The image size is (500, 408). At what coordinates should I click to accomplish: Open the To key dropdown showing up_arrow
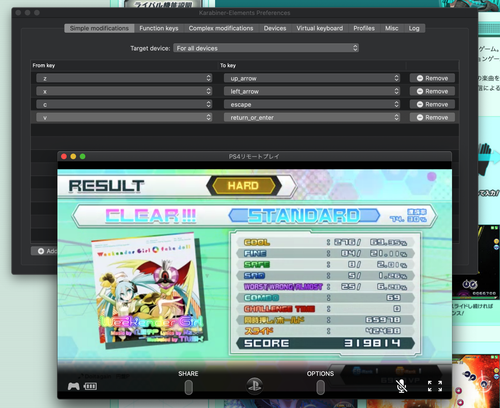click(312, 78)
